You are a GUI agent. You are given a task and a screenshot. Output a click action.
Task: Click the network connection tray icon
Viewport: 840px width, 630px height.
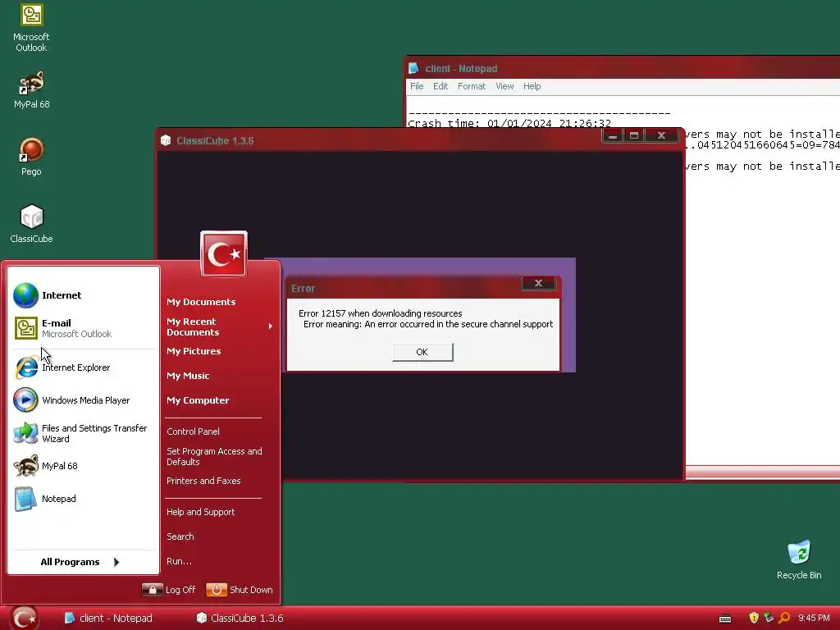(x=769, y=618)
